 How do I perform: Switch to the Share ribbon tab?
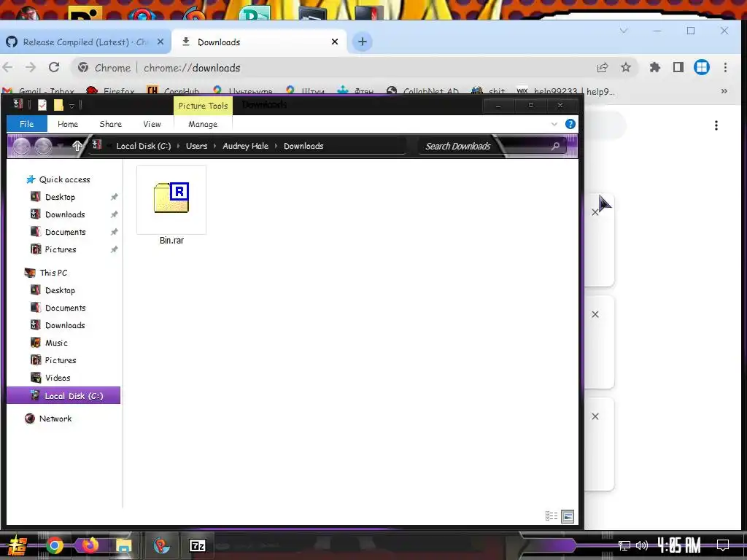click(111, 124)
